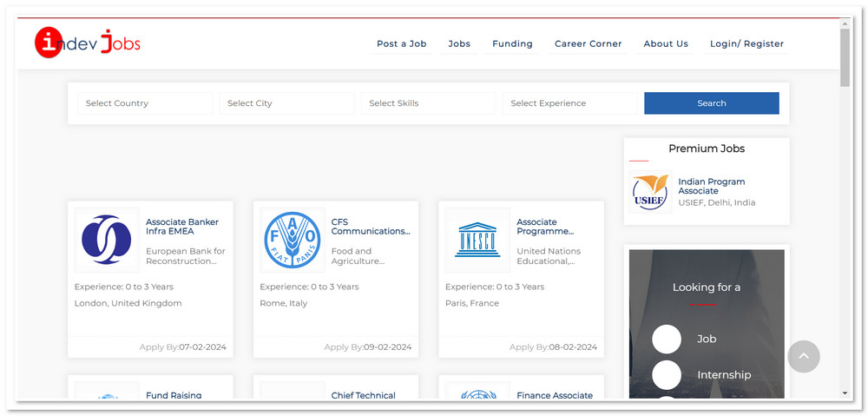This screenshot has width=868, height=416.
Task: Click the FAO organization logo
Action: 292,240
